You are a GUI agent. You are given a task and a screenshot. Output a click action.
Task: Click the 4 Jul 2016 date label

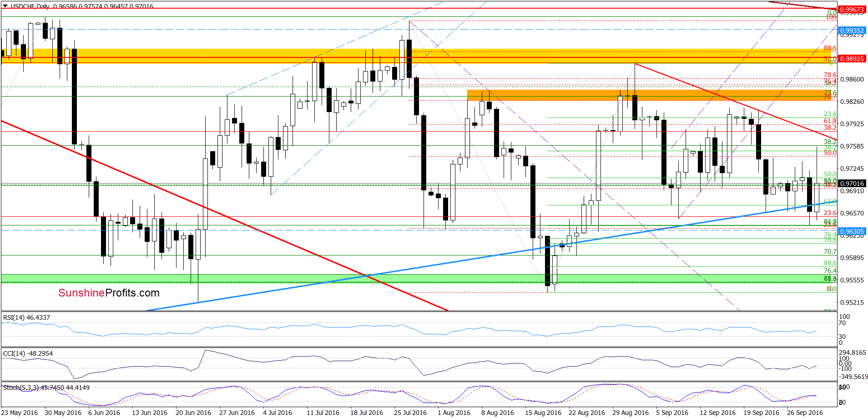(x=278, y=413)
